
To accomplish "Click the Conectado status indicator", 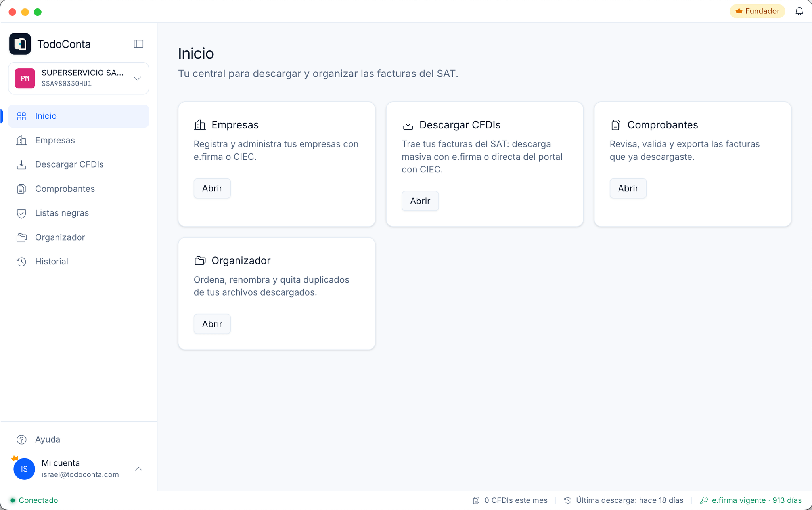I will [34, 500].
